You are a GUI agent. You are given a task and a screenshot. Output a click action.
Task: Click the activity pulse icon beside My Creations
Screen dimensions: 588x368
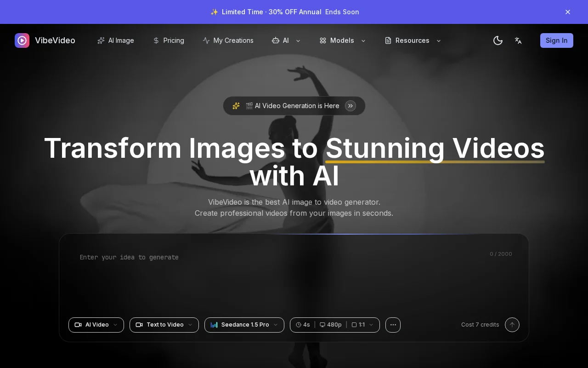point(206,40)
